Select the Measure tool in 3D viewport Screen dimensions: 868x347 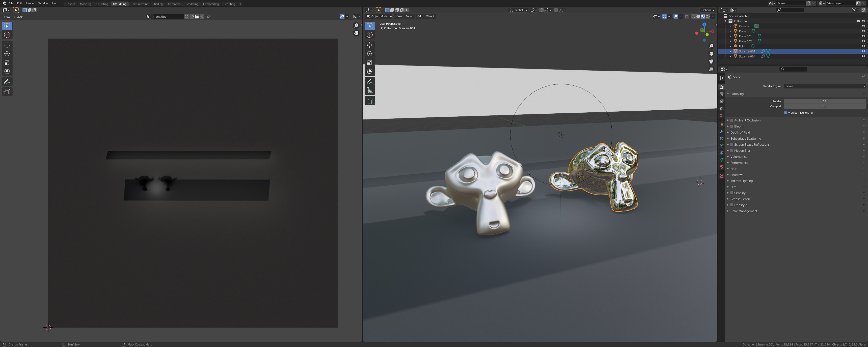click(x=370, y=90)
